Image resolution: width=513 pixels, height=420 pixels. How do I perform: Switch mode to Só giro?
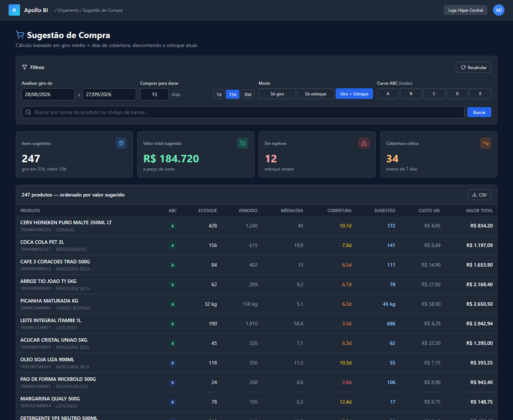[x=277, y=94]
